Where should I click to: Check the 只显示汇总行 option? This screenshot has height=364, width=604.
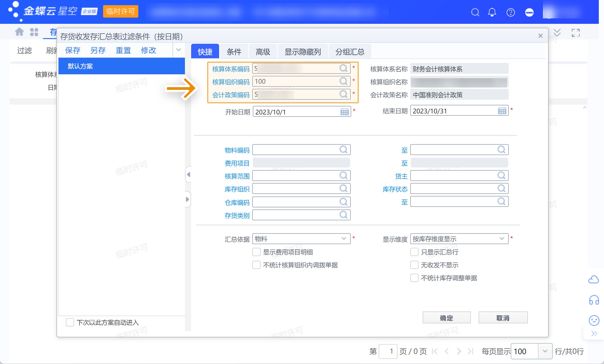coord(414,252)
